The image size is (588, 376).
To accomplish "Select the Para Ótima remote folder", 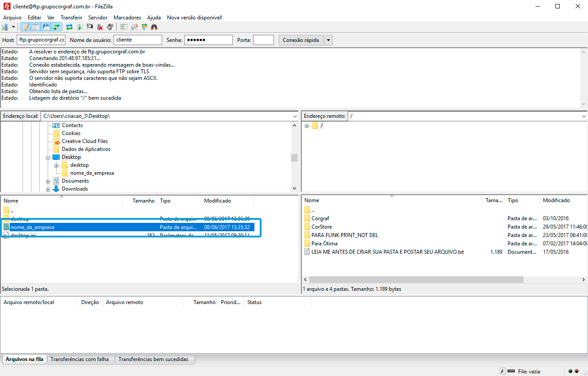I will pos(324,244).
